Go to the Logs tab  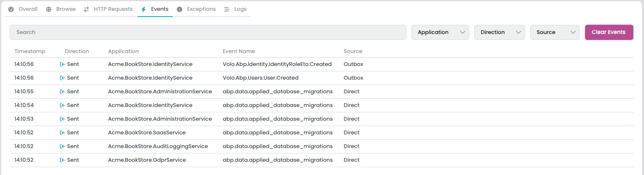click(x=241, y=9)
